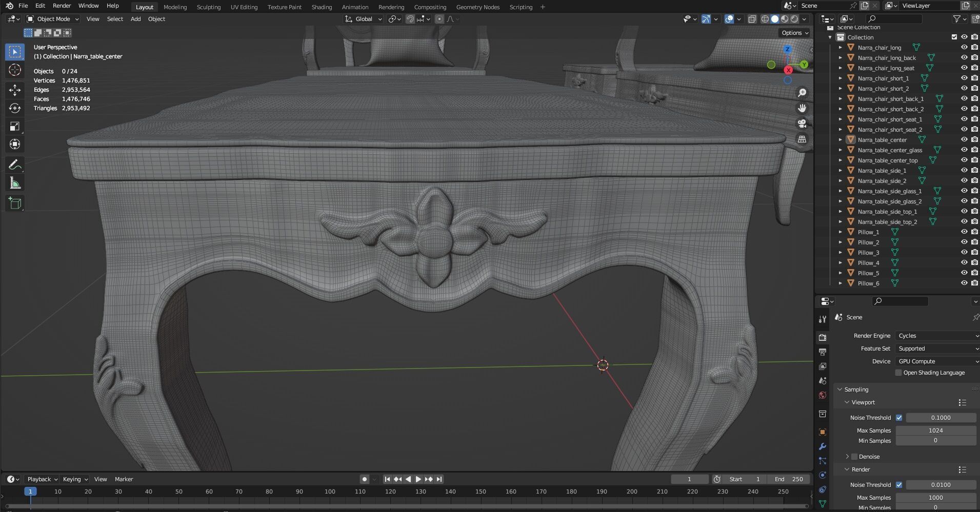Image resolution: width=980 pixels, height=512 pixels.
Task: Switch viewport to solid shading
Action: click(x=775, y=19)
